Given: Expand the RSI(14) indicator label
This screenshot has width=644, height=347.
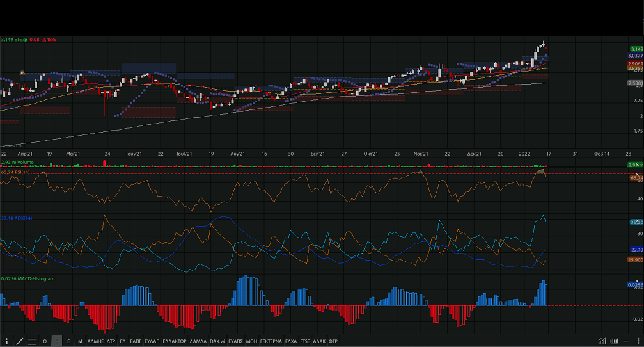Looking at the screenshot, I should point(17,172).
